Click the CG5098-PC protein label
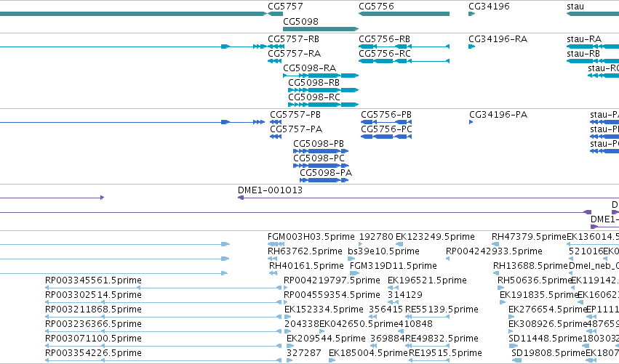Image resolution: width=619 pixels, height=364 pixels. tap(319, 158)
